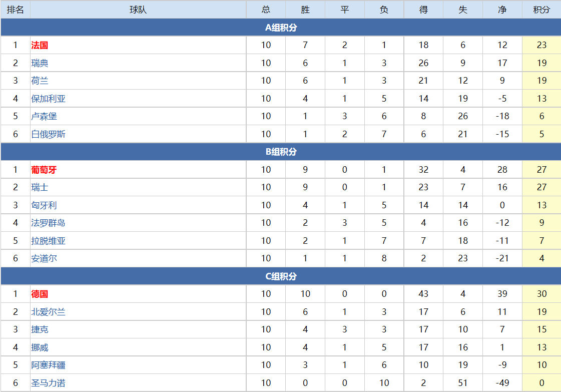Viewport: 561px width, 392px height.
Task: Select the A组积分 section header
Action: coord(281,27)
